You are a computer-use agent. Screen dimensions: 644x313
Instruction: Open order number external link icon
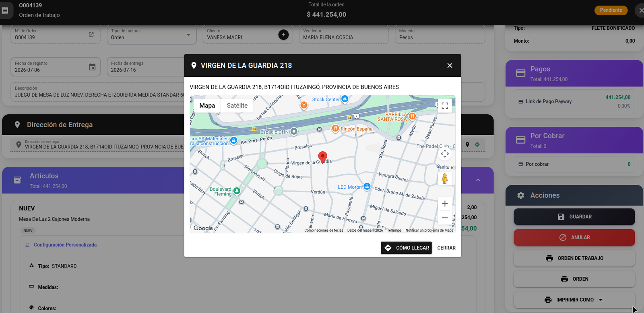coord(91,35)
